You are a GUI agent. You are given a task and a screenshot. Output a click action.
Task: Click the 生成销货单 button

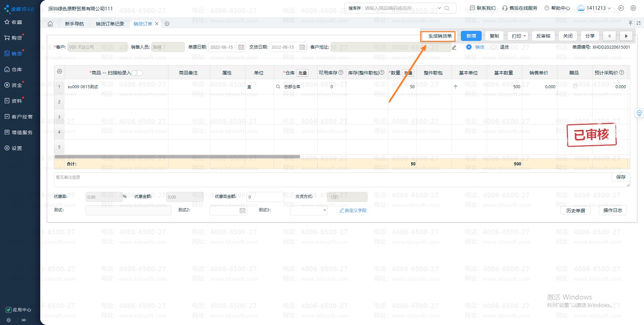coord(438,36)
